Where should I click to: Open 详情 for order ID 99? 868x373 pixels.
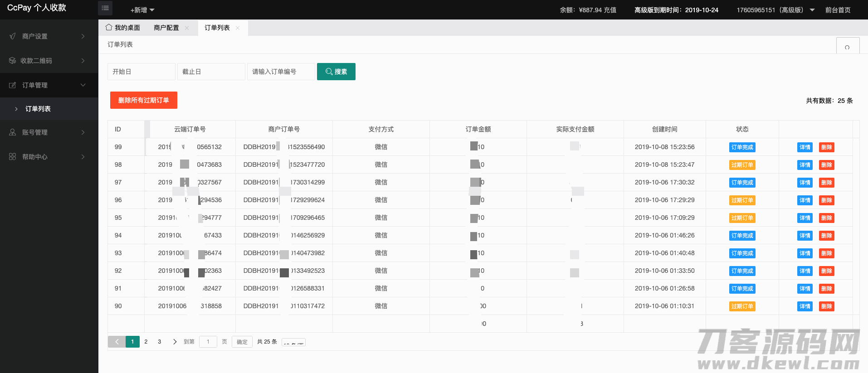point(805,147)
